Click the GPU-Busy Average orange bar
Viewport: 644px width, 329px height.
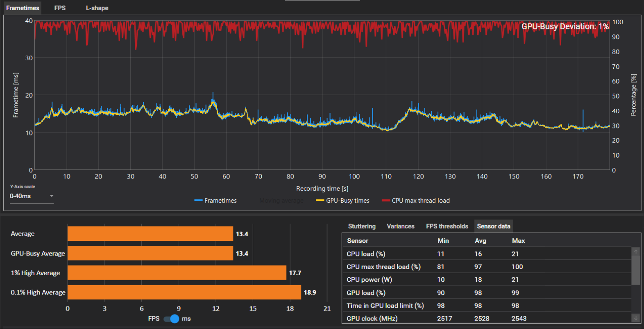150,253
